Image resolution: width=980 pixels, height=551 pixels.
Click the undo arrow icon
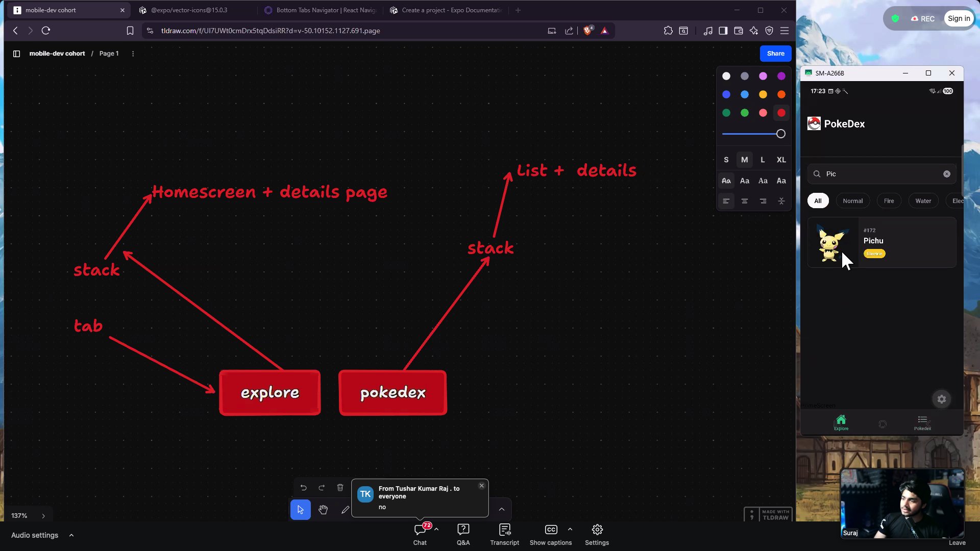tap(303, 488)
